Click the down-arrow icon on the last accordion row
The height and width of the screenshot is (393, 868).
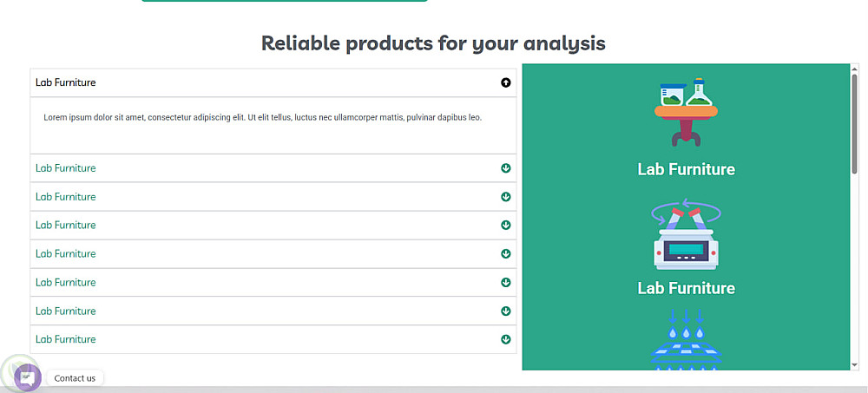click(x=506, y=339)
